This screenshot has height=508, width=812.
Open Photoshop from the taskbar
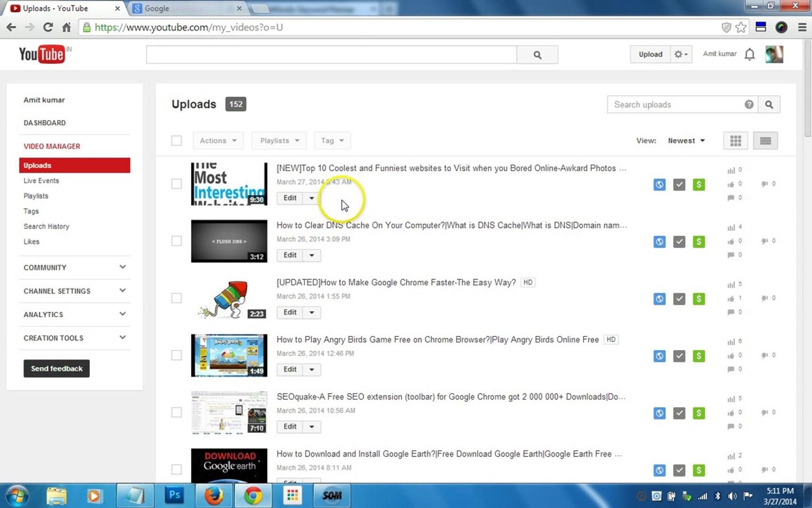(x=174, y=496)
